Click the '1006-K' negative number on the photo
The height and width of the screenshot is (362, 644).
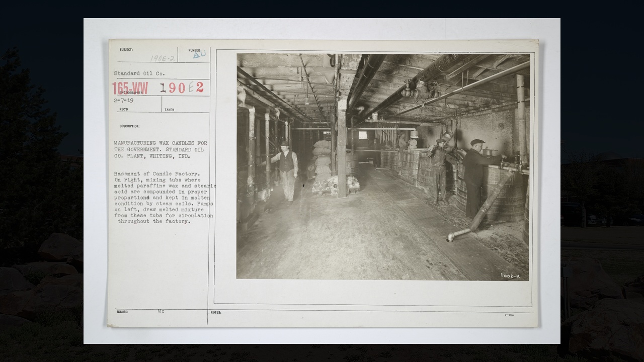(510, 276)
